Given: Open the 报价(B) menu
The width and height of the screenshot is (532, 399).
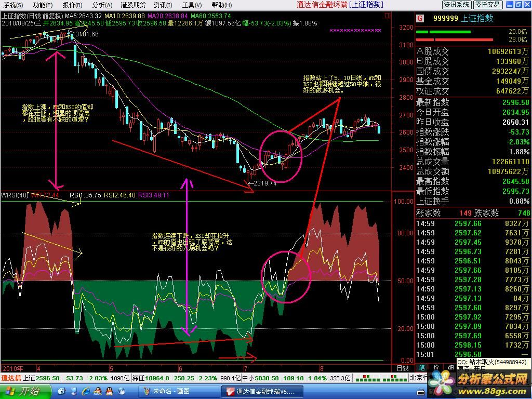Looking at the screenshot, I should 72,5.
